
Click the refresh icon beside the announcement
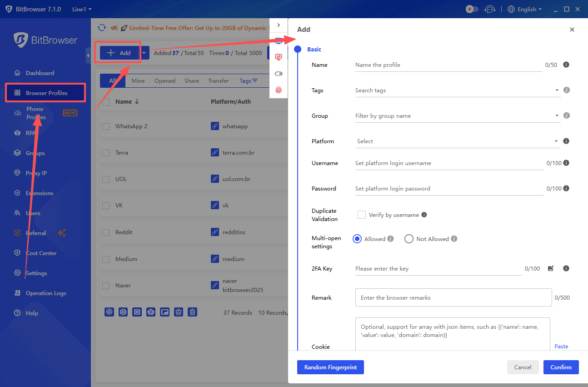point(102,28)
